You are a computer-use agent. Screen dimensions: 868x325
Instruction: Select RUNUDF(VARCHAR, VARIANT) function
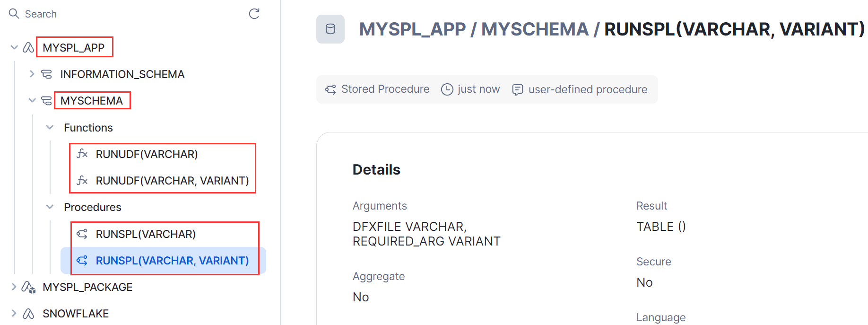tap(172, 181)
